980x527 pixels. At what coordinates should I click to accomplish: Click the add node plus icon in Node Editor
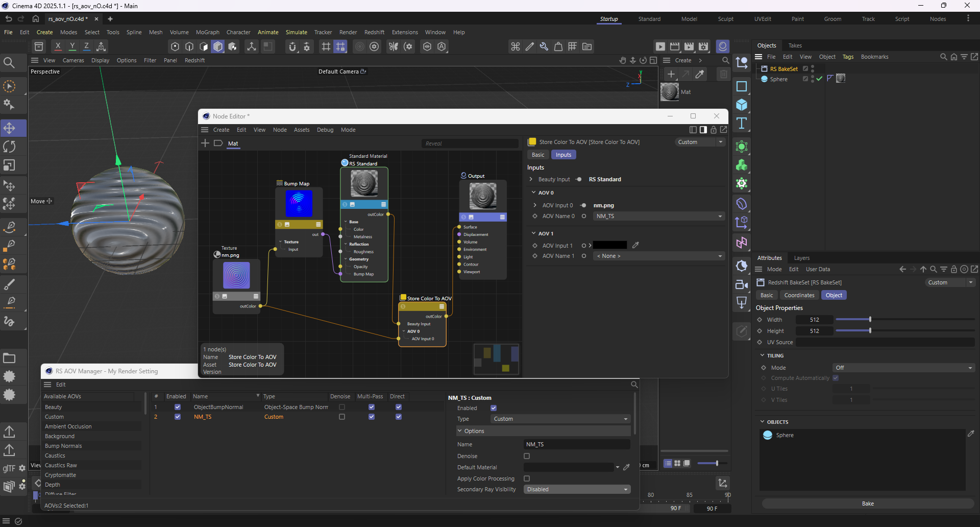205,143
